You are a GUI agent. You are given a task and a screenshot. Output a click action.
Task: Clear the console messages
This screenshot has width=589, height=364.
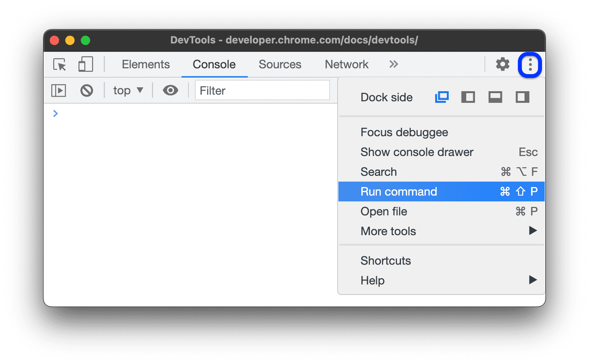coord(86,90)
